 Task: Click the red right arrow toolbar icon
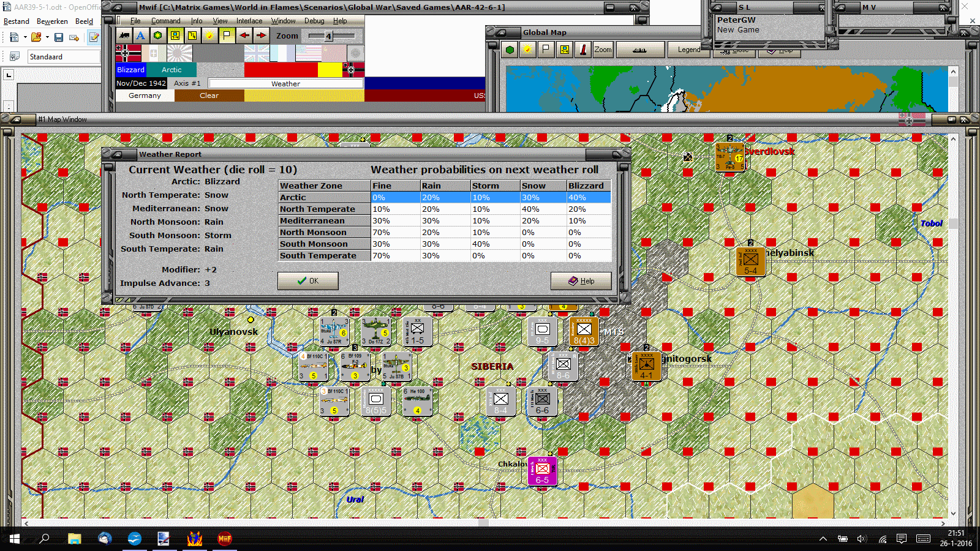[261, 36]
